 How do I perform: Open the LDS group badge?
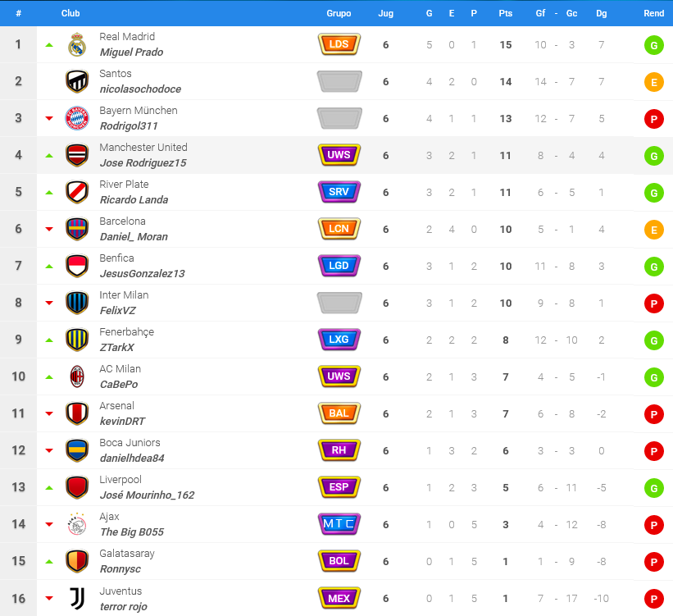pyautogui.click(x=339, y=44)
